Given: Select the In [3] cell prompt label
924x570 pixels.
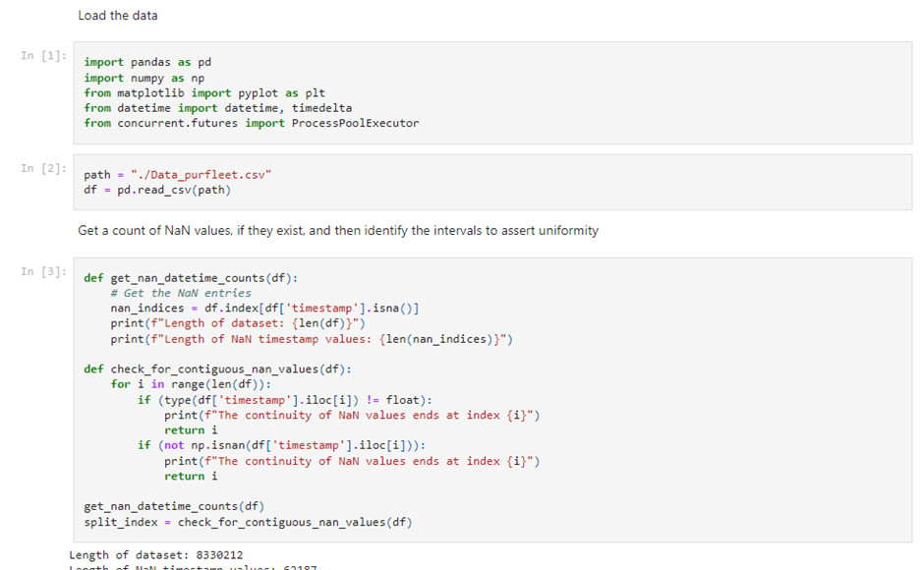Looking at the screenshot, I should [43, 271].
